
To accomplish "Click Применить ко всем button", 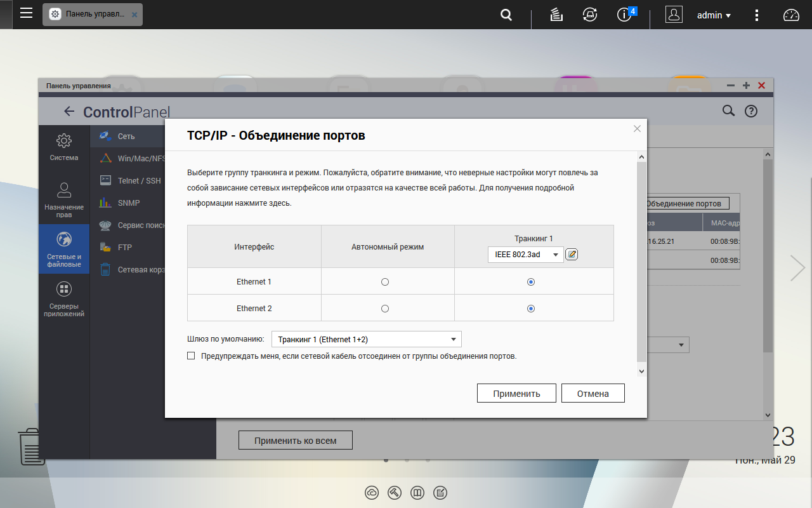I will point(295,440).
